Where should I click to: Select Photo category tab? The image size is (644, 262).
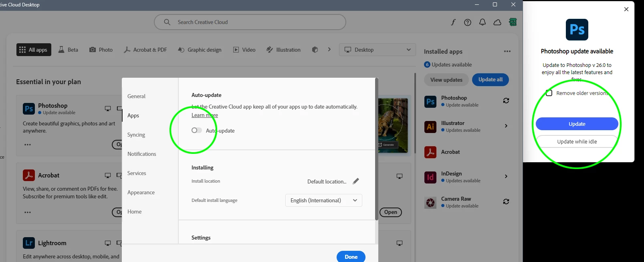point(101,50)
